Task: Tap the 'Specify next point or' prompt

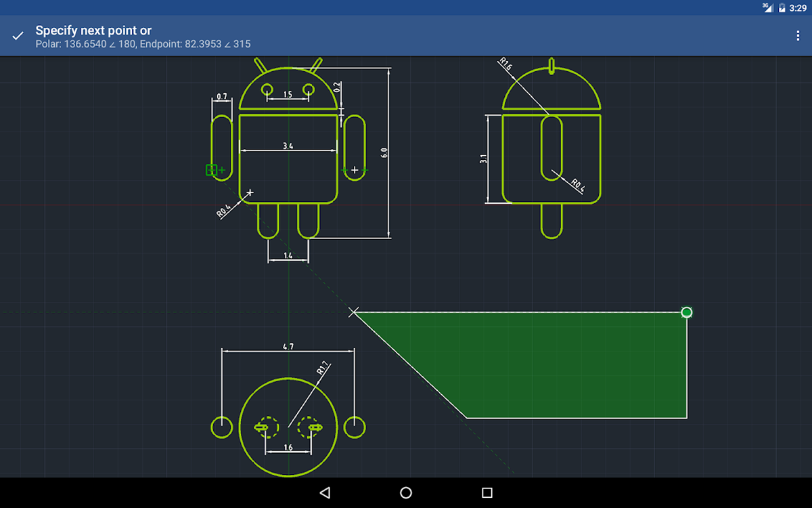Action: coord(93,30)
